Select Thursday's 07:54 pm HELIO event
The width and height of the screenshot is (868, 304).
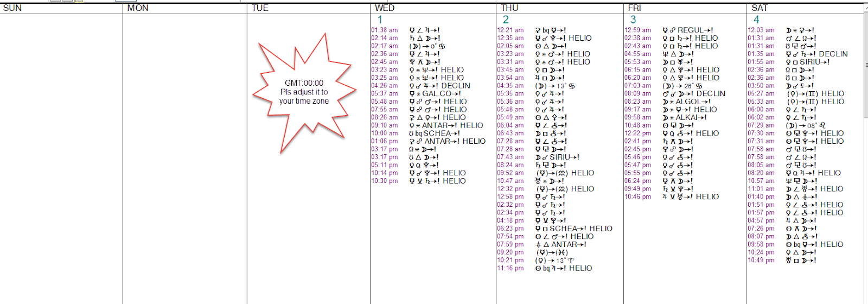click(x=545, y=237)
